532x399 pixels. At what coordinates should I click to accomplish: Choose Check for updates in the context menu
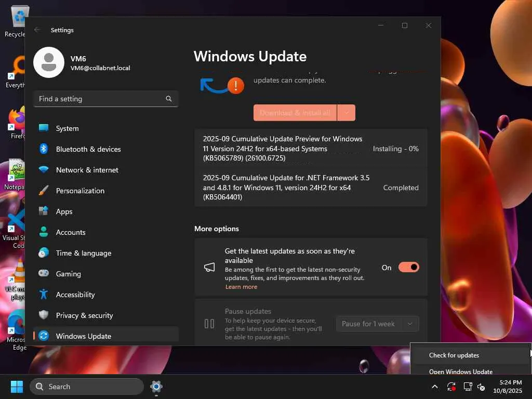(x=471, y=355)
